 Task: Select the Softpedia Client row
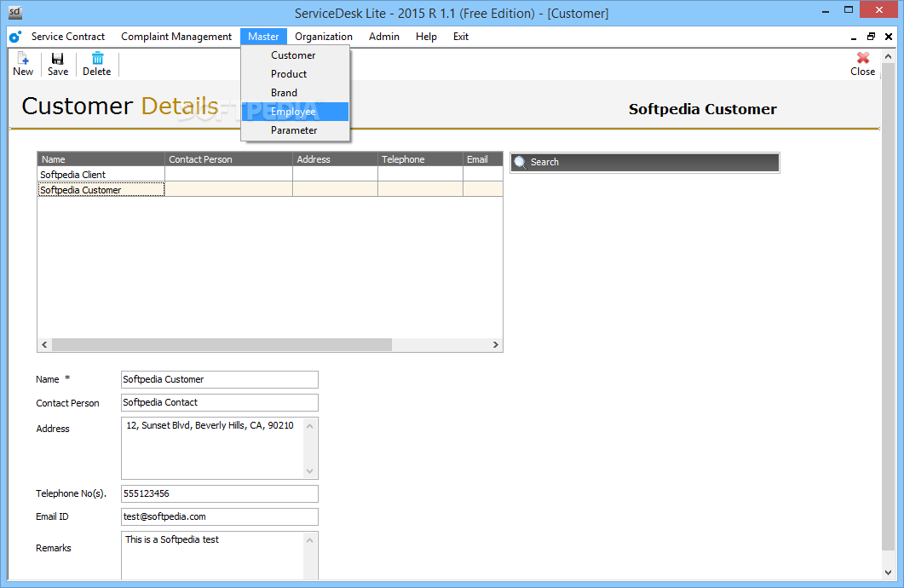pos(270,174)
